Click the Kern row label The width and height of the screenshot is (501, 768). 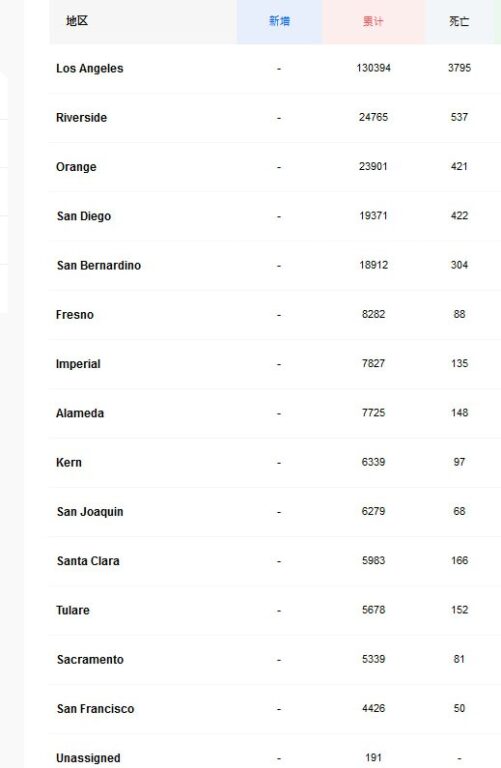[69, 462]
